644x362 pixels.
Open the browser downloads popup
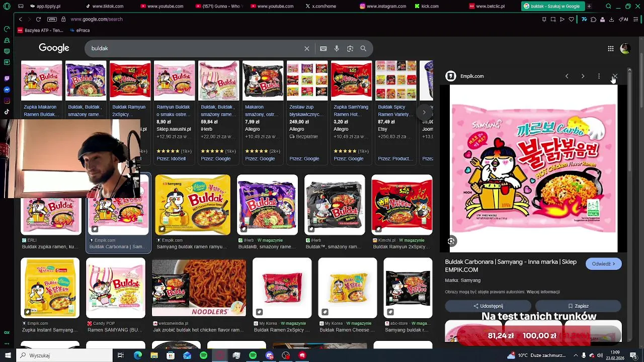click(x=611, y=19)
